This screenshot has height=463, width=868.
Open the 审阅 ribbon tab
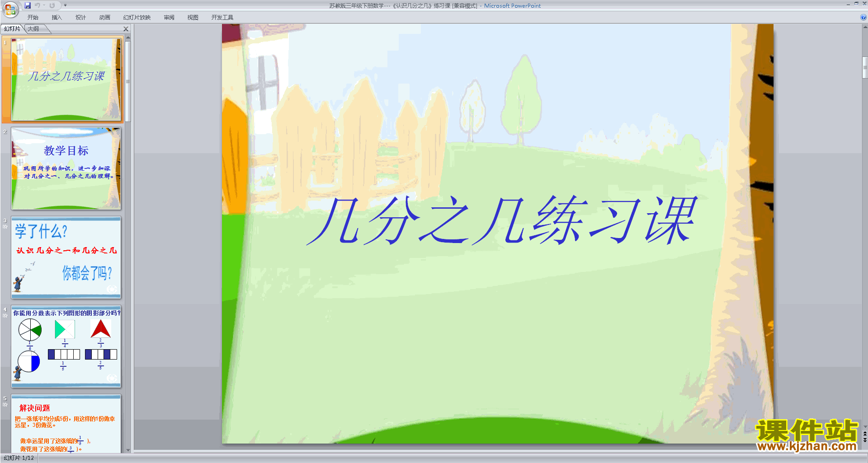169,18
